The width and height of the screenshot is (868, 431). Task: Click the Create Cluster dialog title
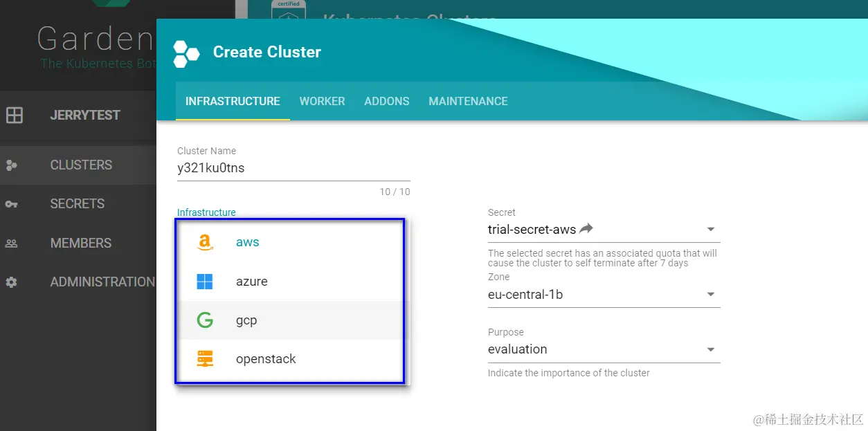tap(267, 53)
